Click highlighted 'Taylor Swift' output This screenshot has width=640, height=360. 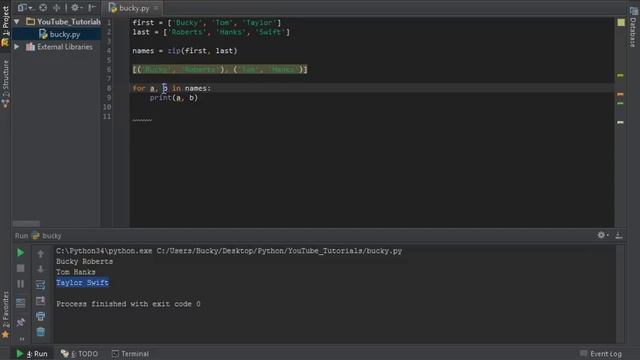(x=82, y=282)
